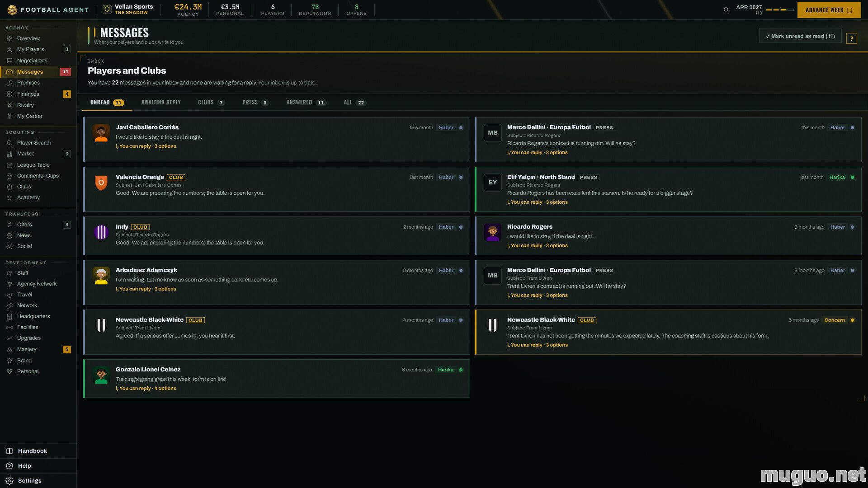
Task: Click the News globe icon
Action: coord(9,235)
